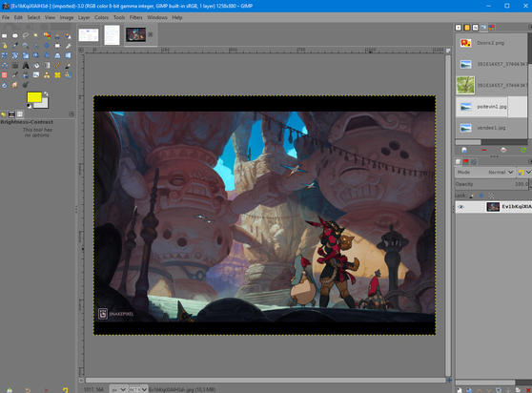
Task: Click the yellow foreground color swatch
Action: [x=34, y=97]
